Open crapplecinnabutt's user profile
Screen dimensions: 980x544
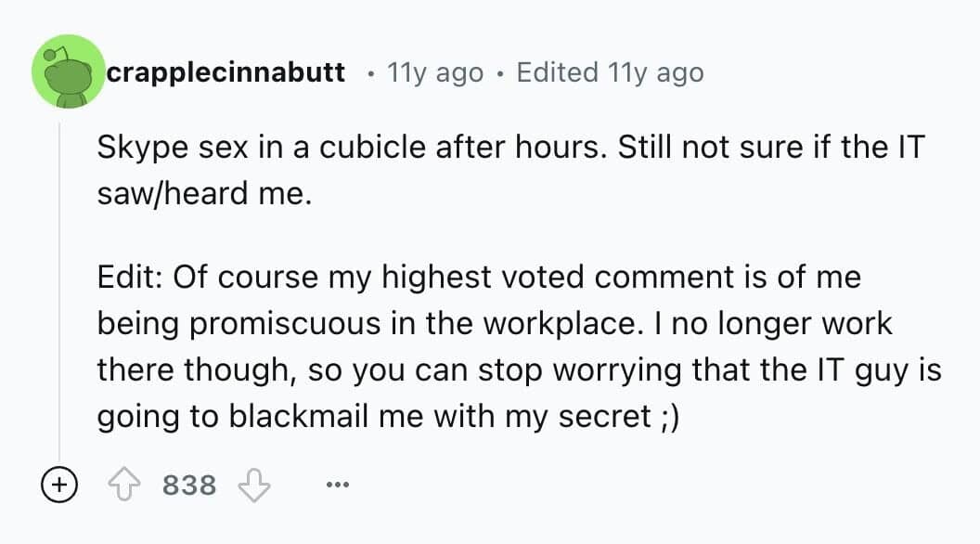click(x=226, y=72)
